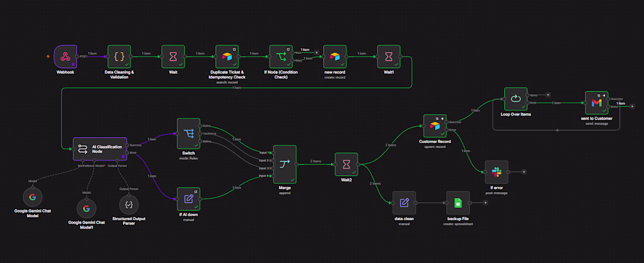644x263 pixels.
Task: Select the Loop Over Items node
Action: [x=516, y=98]
